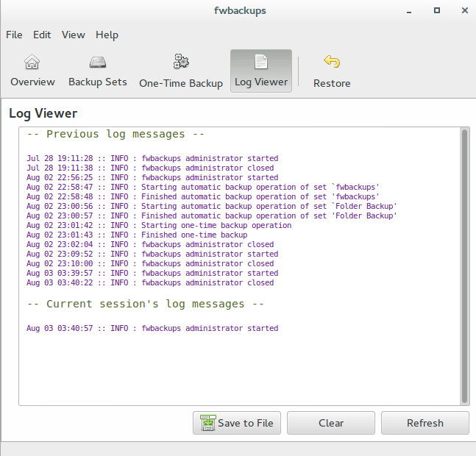Maximize the fwbackups window
Screen dimensions: 476x456
(436, 11)
